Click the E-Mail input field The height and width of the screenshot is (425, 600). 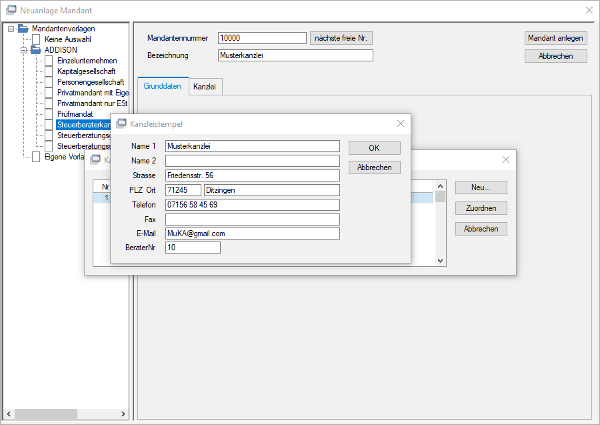pyautogui.click(x=252, y=233)
